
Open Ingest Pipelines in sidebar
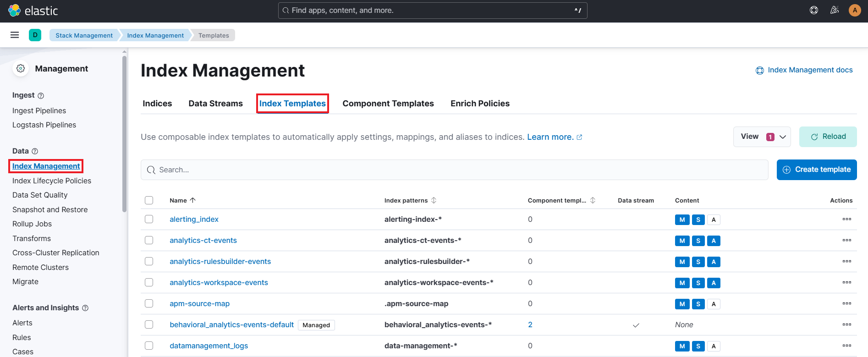(x=39, y=110)
